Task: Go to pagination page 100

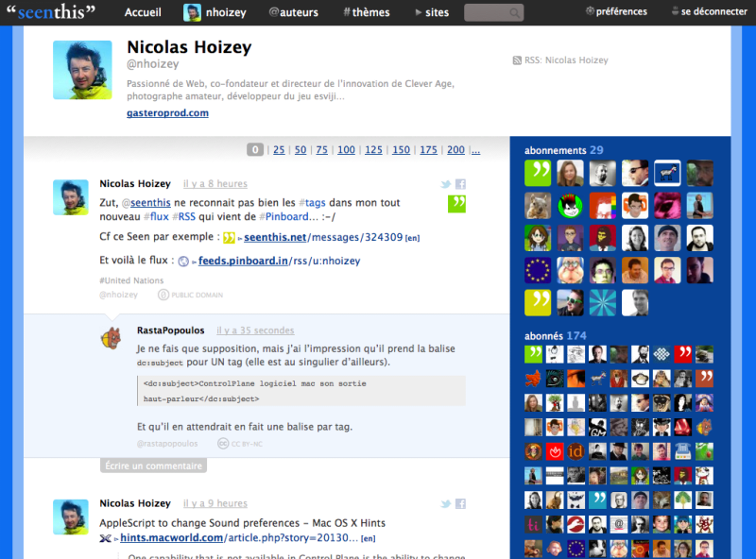Action: [346, 150]
